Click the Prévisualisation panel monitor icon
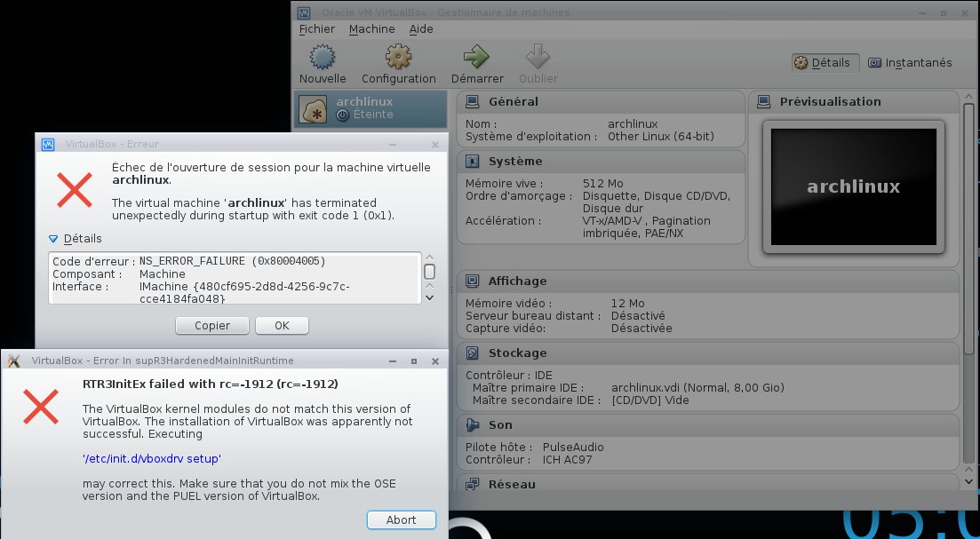This screenshot has height=539, width=980. click(x=764, y=102)
